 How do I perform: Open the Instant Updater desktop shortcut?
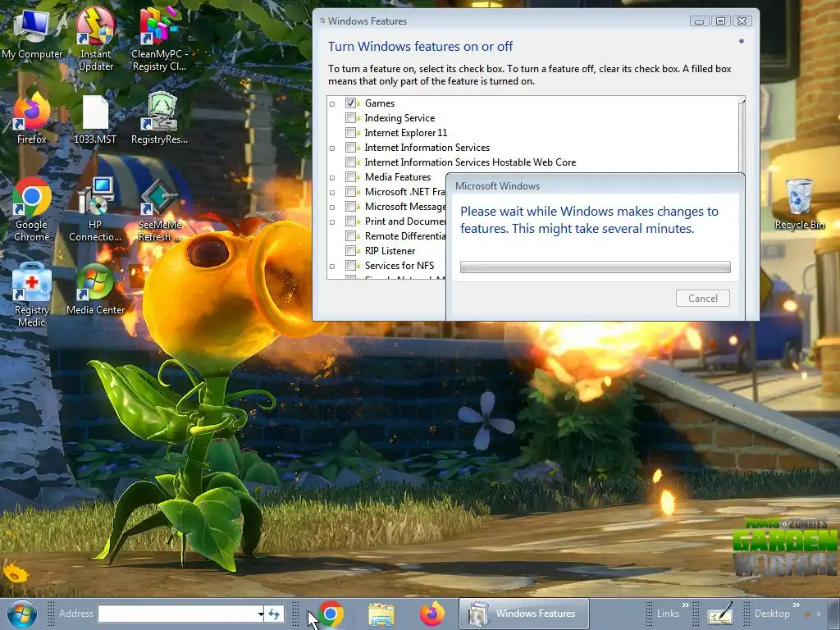pos(95,39)
